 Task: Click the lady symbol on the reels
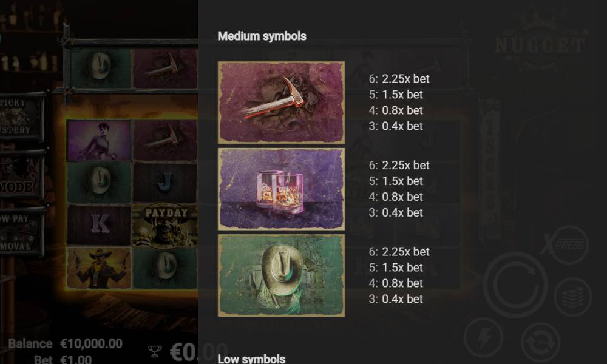tap(99, 140)
